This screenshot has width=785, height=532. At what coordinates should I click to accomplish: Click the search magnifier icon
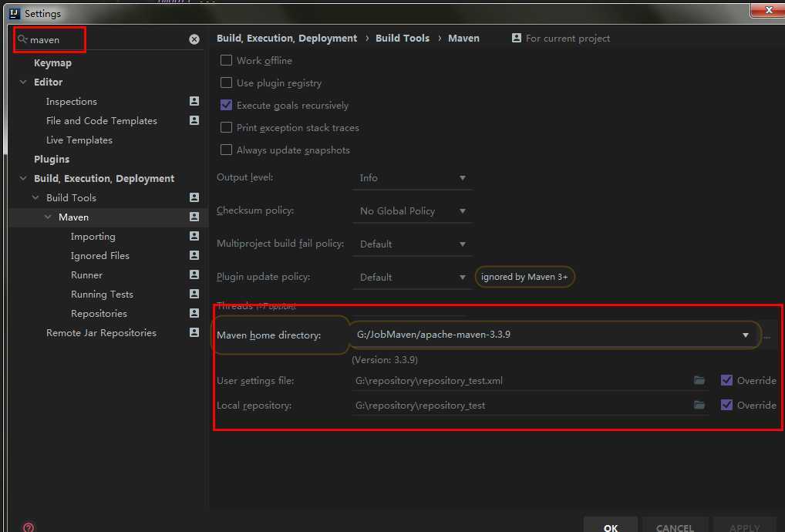(x=22, y=39)
